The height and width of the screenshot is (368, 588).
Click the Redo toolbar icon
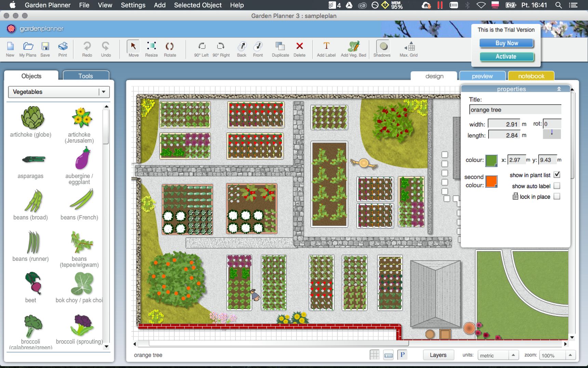[87, 49]
